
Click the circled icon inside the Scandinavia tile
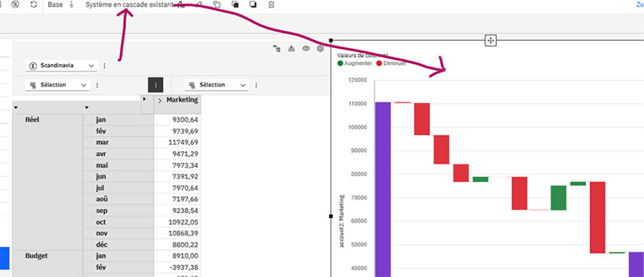coord(34,65)
